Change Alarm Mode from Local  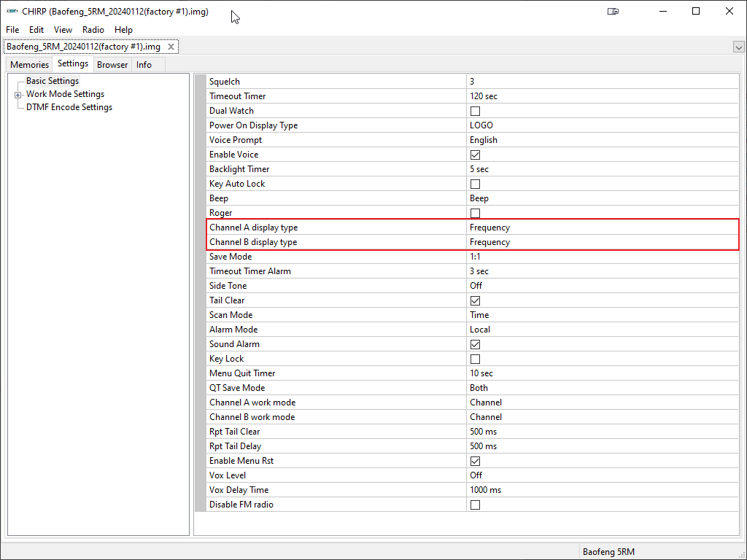pyautogui.click(x=602, y=330)
